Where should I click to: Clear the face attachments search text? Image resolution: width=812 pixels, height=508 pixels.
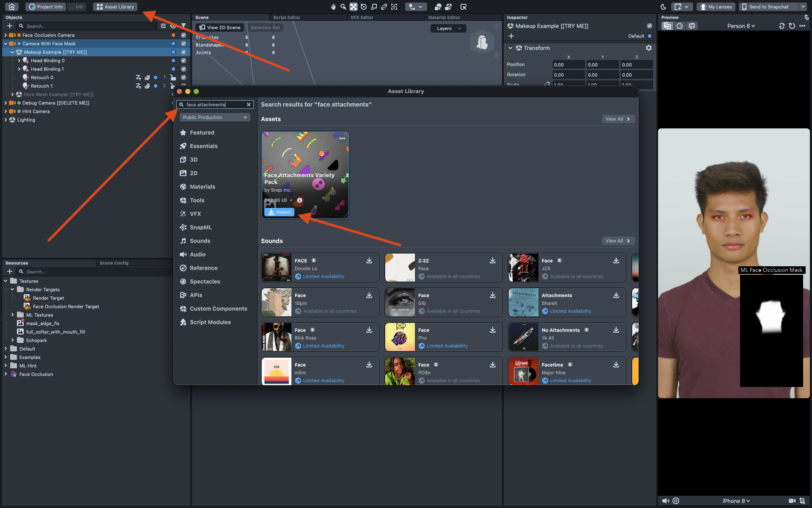249,105
